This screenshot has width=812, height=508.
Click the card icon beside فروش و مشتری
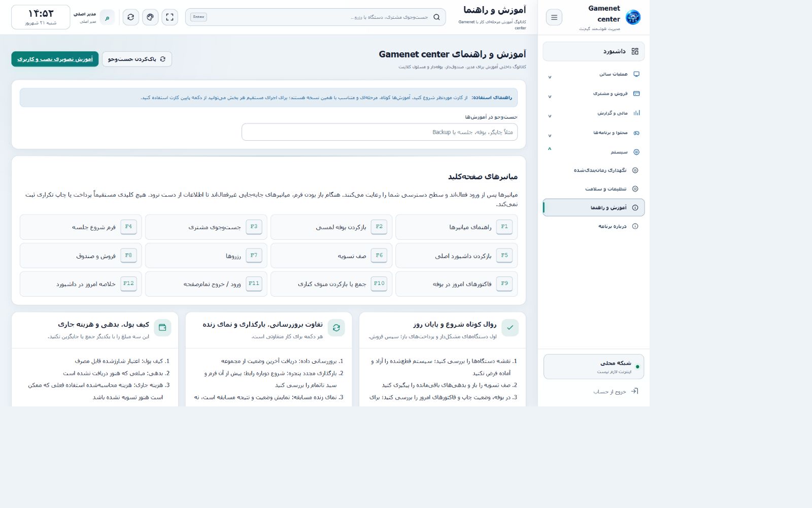tap(636, 93)
